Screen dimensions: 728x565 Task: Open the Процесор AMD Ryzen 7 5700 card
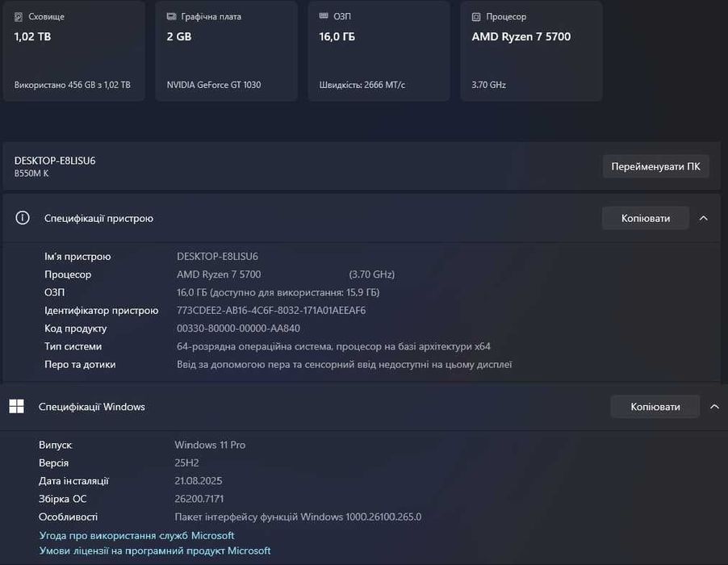[x=532, y=51]
